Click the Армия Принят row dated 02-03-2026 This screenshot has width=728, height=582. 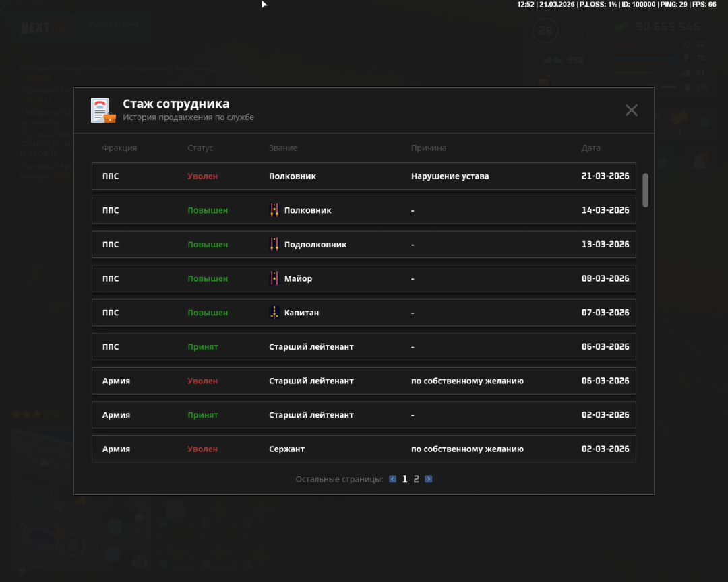pyautogui.click(x=363, y=415)
